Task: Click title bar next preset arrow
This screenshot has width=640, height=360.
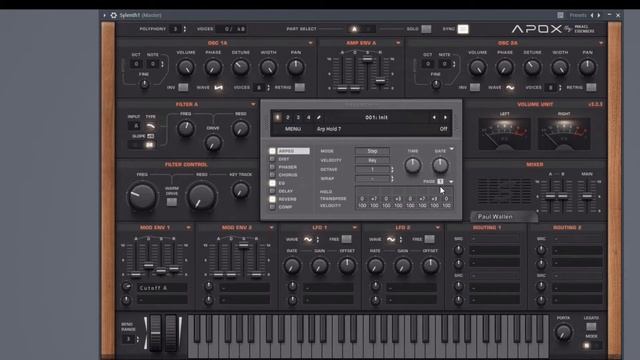Action: (599, 15)
